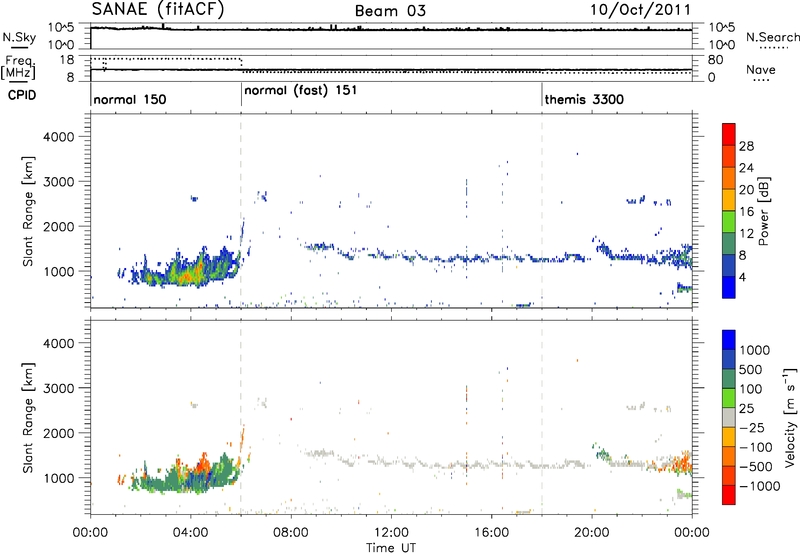The height and width of the screenshot is (554, 800).
Task: Click the gray segment of the velocity colorbar
Action: click(x=729, y=417)
